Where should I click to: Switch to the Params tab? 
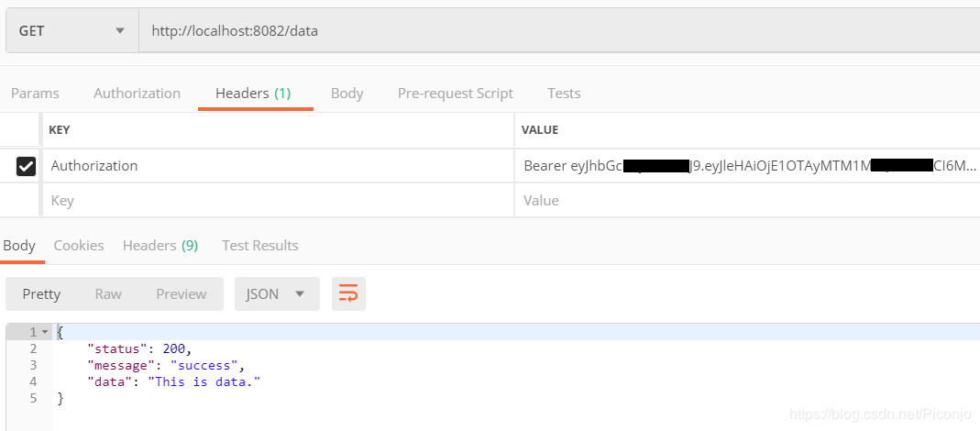pos(35,93)
